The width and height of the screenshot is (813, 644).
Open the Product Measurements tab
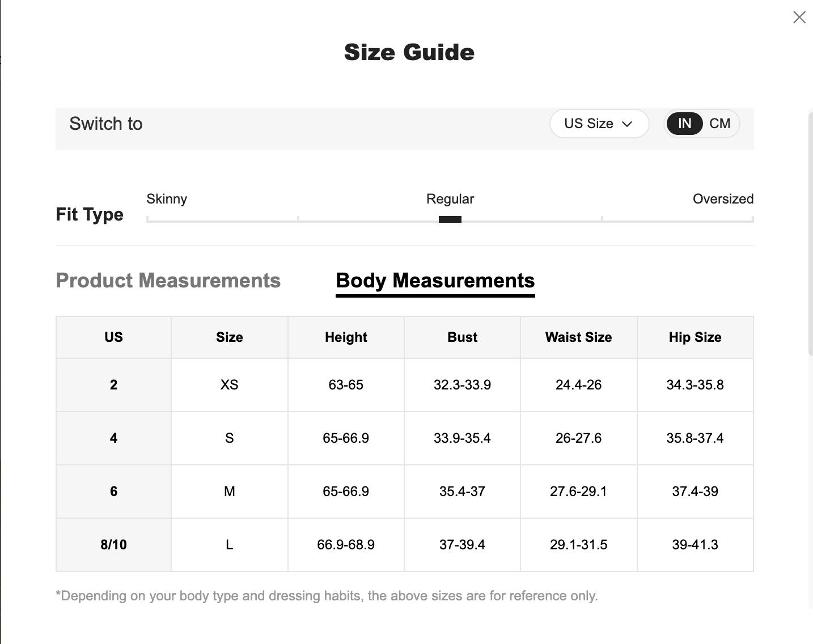point(168,281)
